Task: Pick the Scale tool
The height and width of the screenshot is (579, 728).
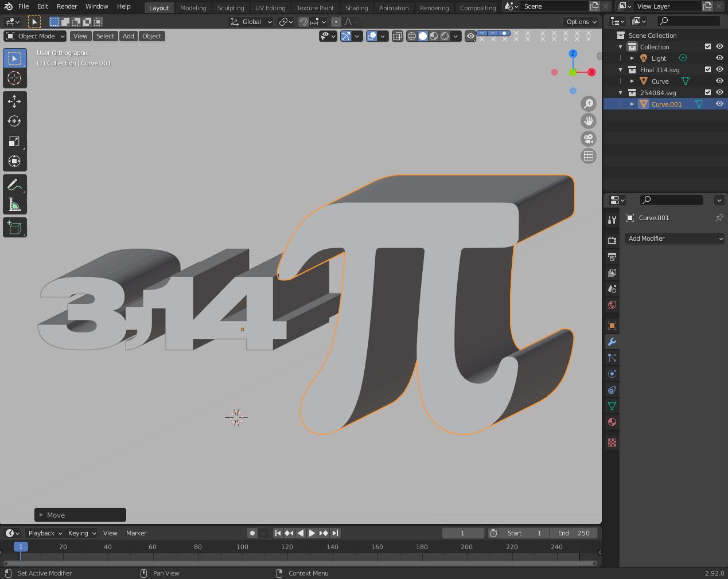Action: tap(14, 141)
